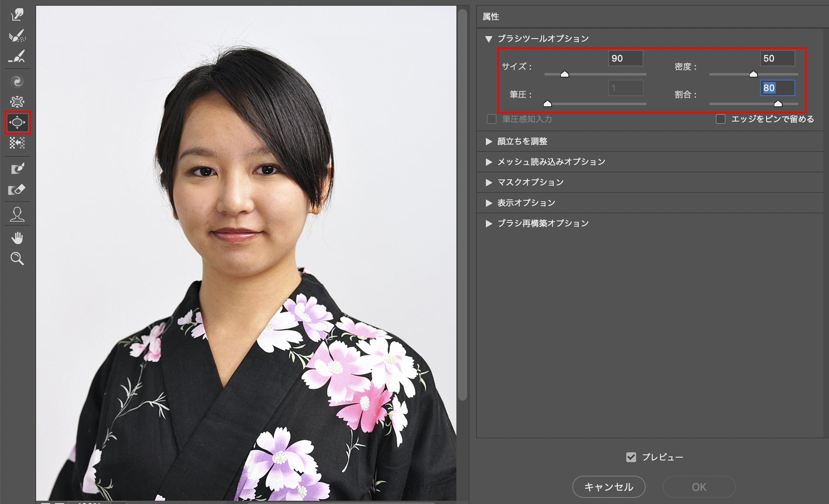Screen dimensions: 829x504
Task: Collapse ブラシツールオプション section
Action: [x=489, y=39]
